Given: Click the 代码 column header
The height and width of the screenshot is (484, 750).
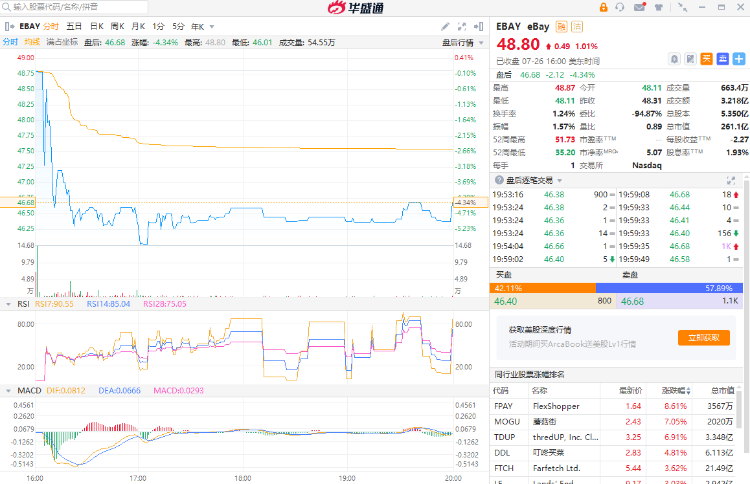Looking at the screenshot, I should [501, 391].
